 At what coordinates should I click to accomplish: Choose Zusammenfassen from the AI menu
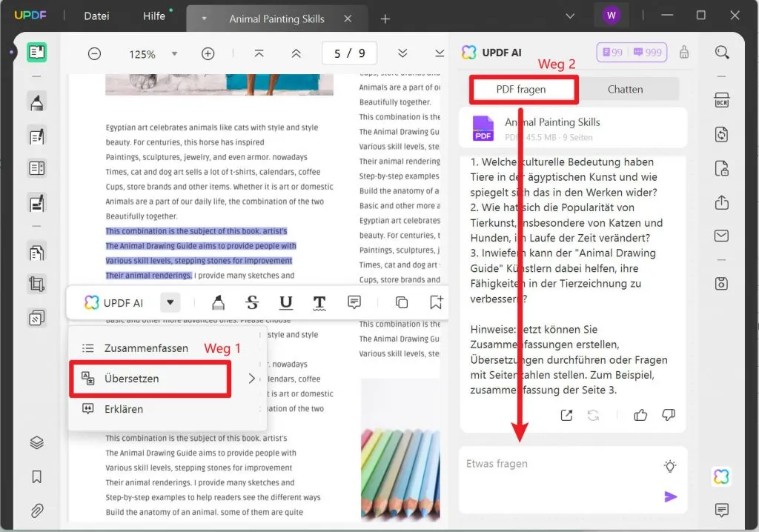coord(146,348)
